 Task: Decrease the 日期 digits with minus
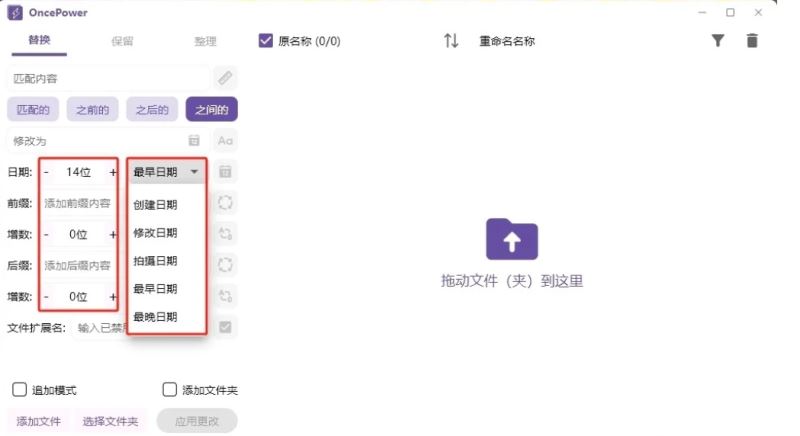(46, 172)
